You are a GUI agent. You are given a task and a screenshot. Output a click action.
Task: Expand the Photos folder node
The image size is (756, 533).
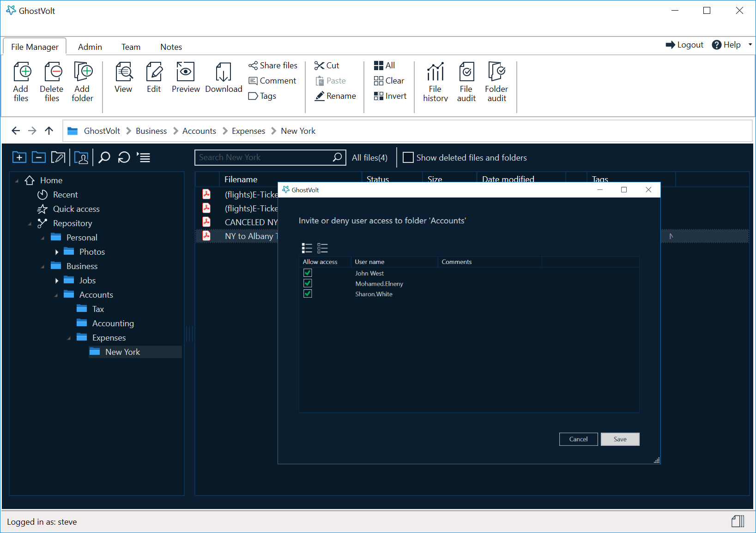[x=56, y=252]
